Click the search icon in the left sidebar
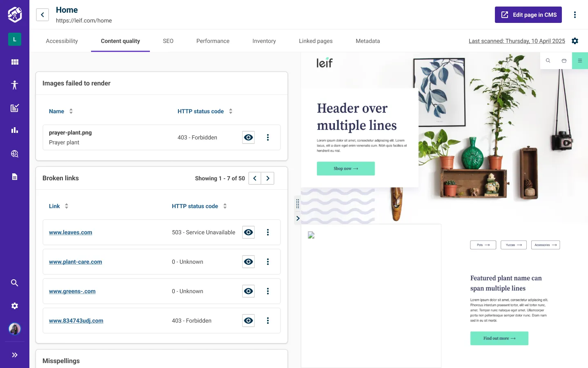Viewport: 588px width, 368px height. [x=15, y=283]
